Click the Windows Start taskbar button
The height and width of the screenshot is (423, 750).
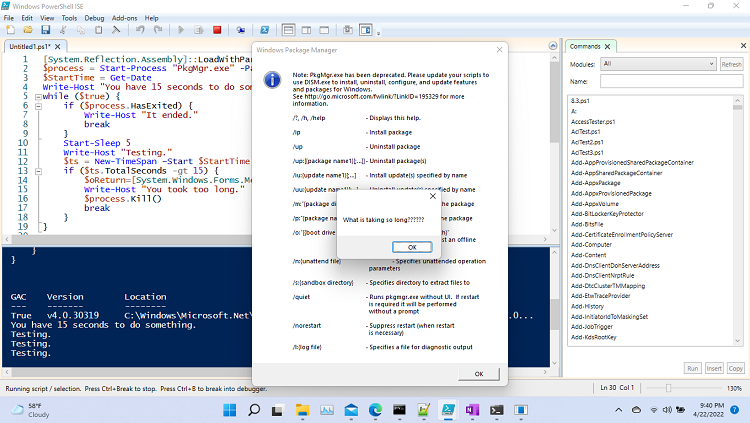[230, 410]
